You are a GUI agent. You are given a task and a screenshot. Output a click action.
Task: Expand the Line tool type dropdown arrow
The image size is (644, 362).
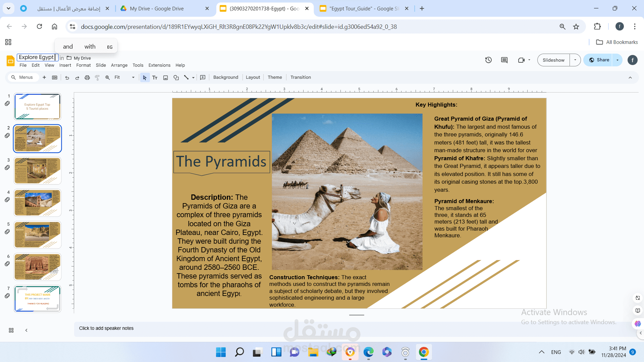tap(193, 77)
